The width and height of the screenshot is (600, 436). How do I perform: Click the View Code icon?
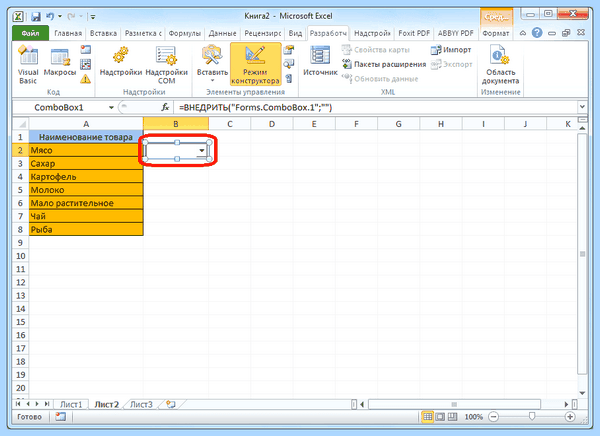coord(289,64)
